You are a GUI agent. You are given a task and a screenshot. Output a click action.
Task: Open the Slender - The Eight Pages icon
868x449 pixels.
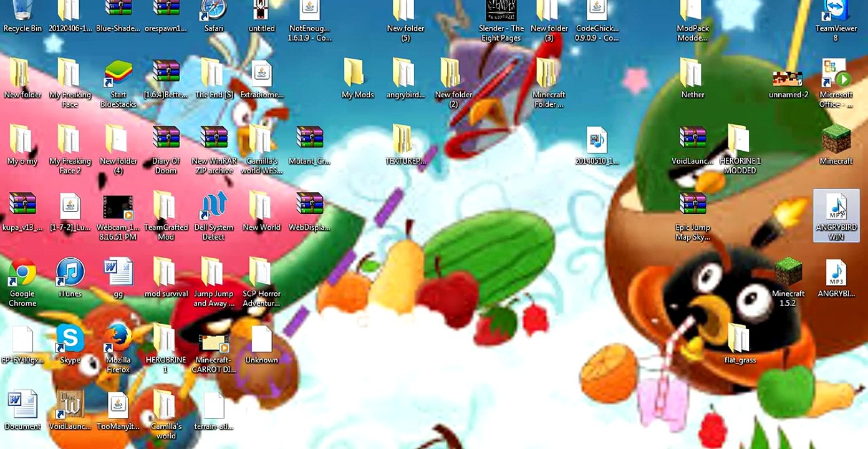(501, 21)
